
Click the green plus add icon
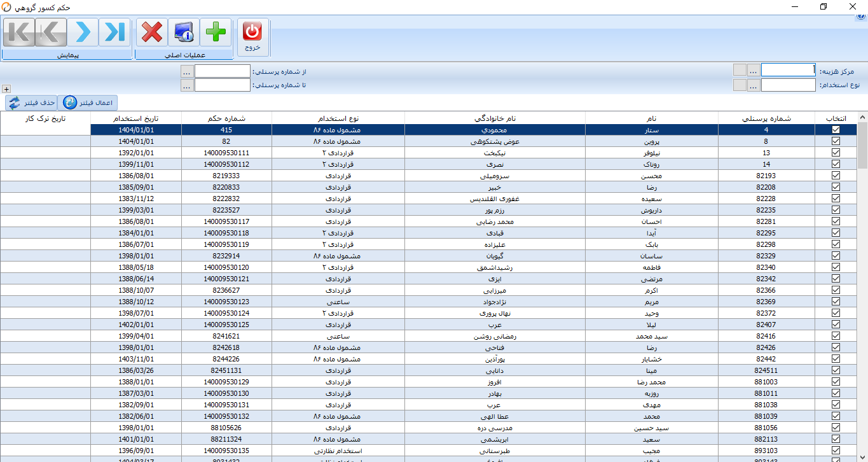pyautogui.click(x=216, y=32)
